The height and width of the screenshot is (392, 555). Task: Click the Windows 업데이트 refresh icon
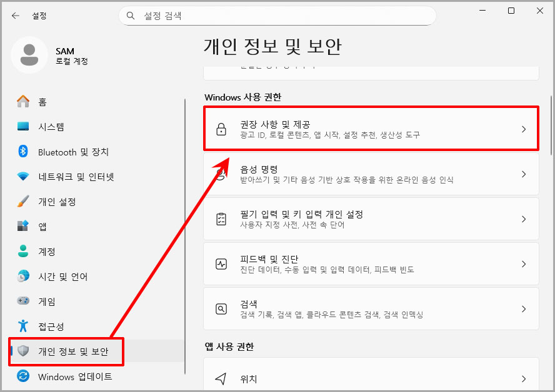pyautogui.click(x=22, y=376)
